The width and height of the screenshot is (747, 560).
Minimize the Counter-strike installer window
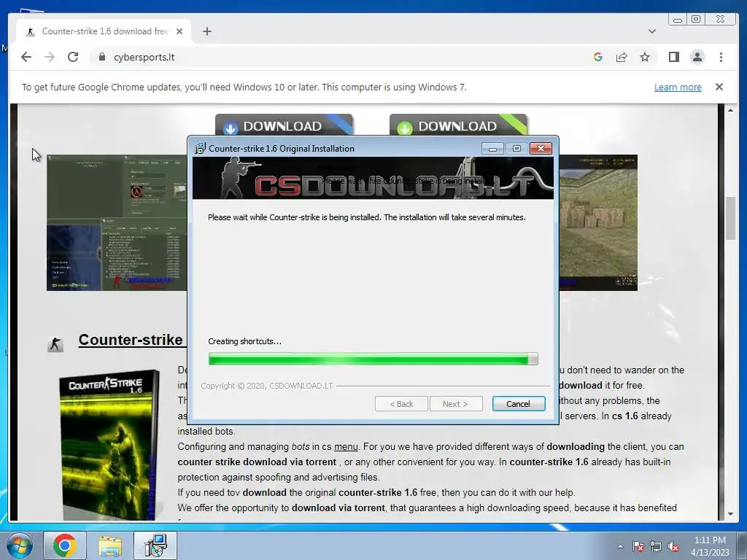coord(492,149)
